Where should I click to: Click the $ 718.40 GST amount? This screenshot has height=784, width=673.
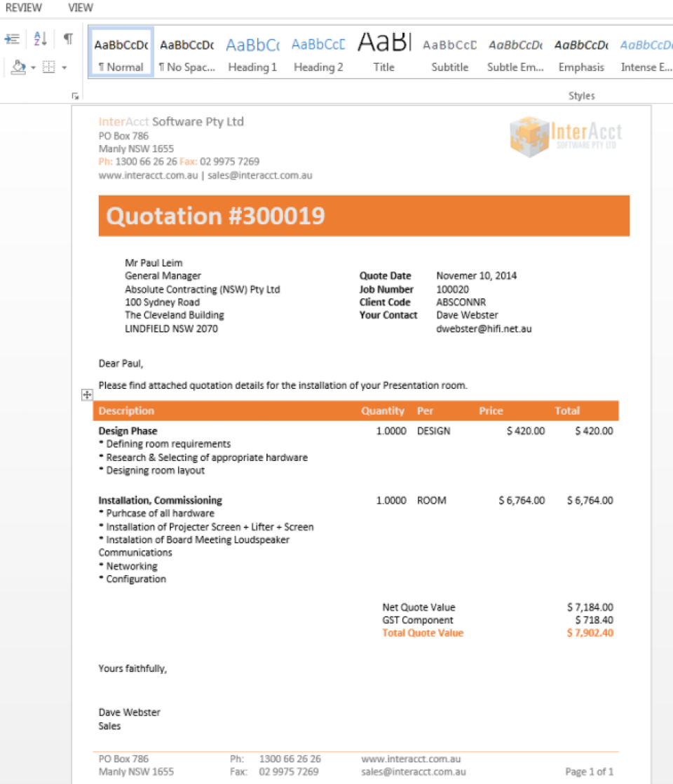[x=594, y=621]
